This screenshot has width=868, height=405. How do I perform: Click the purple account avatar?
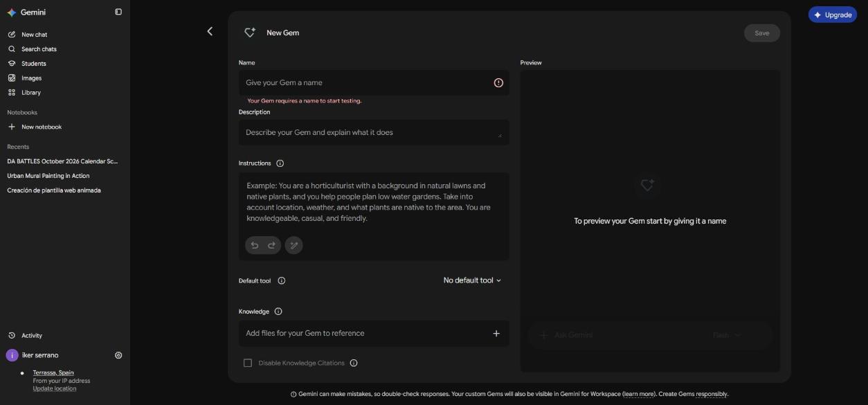click(12, 355)
